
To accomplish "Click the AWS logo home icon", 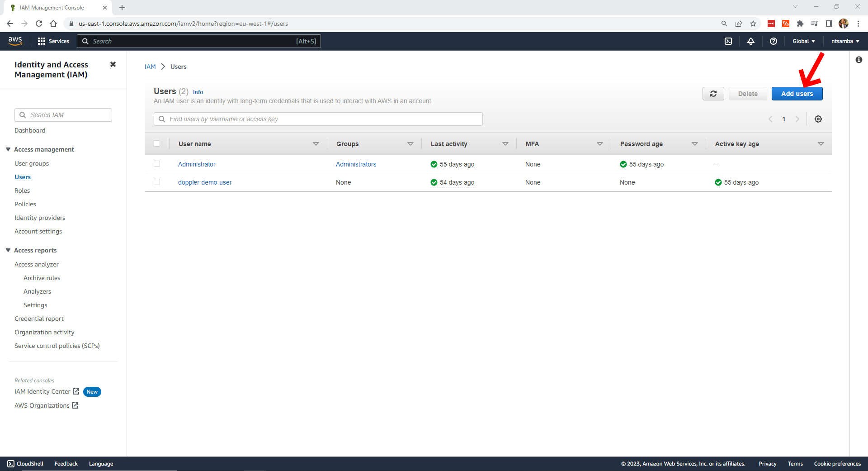I will (x=15, y=41).
